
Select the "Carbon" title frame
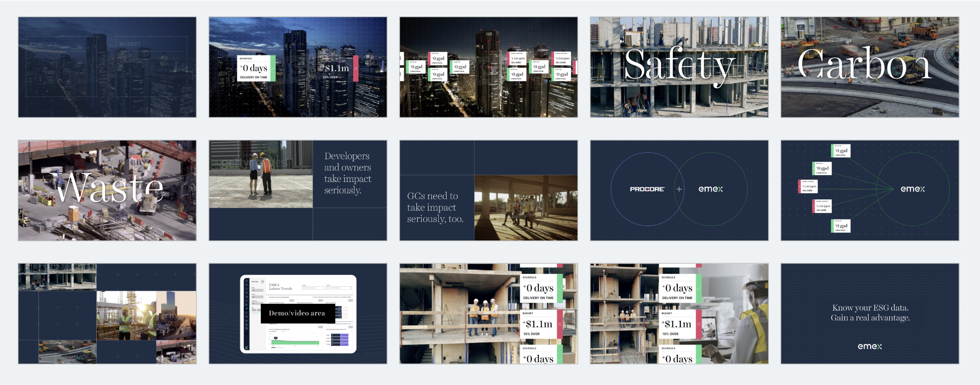[870, 67]
